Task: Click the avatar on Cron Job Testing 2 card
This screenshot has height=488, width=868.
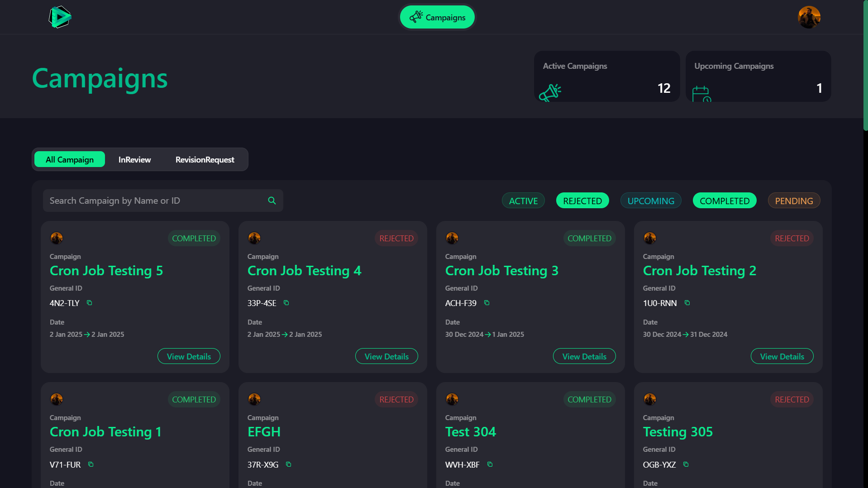Action: point(650,238)
